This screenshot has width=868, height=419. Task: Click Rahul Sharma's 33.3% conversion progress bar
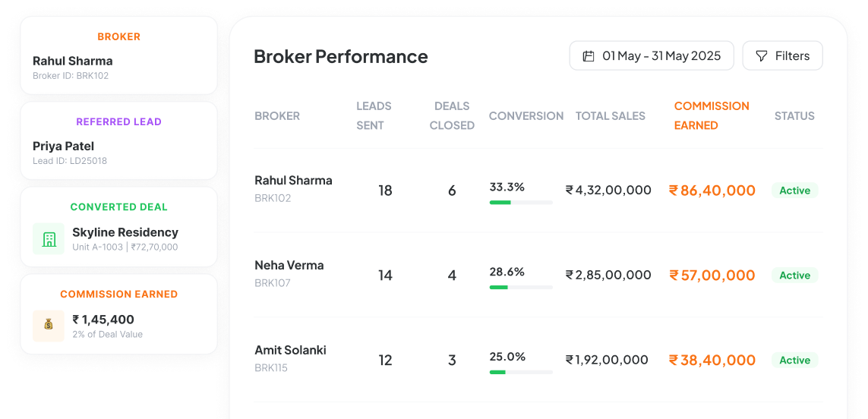[x=521, y=203]
